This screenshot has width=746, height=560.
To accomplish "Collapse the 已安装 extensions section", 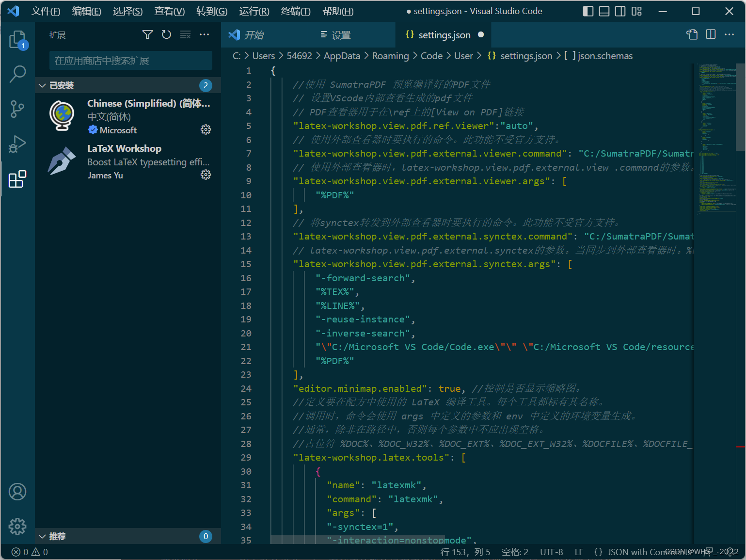I will (42, 85).
